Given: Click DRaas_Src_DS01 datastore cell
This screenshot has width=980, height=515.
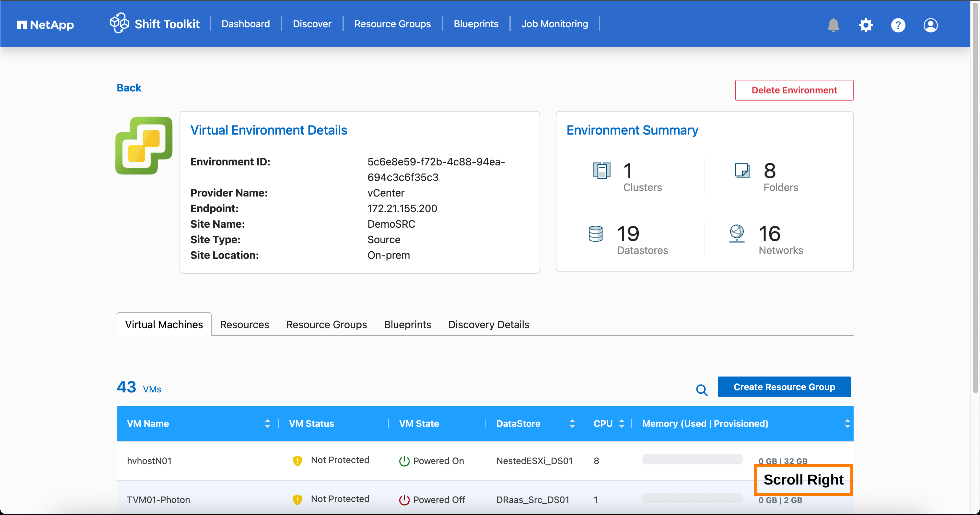Looking at the screenshot, I should [x=532, y=500].
